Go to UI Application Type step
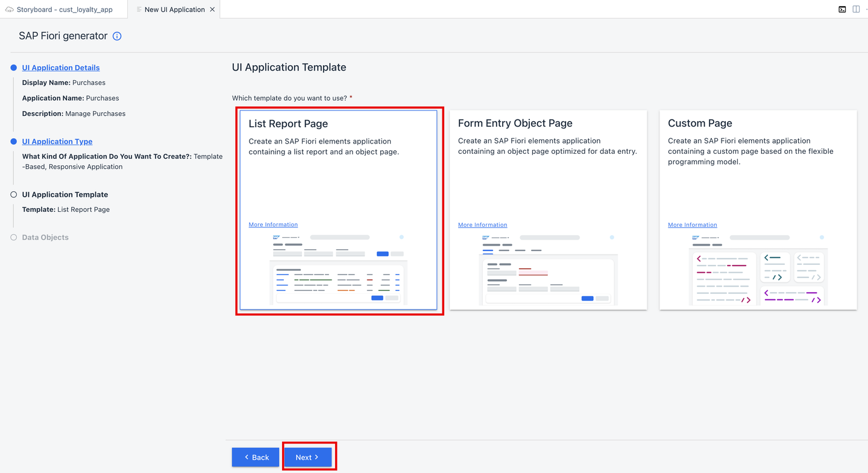Viewport: 868px width, 473px height. point(57,141)
